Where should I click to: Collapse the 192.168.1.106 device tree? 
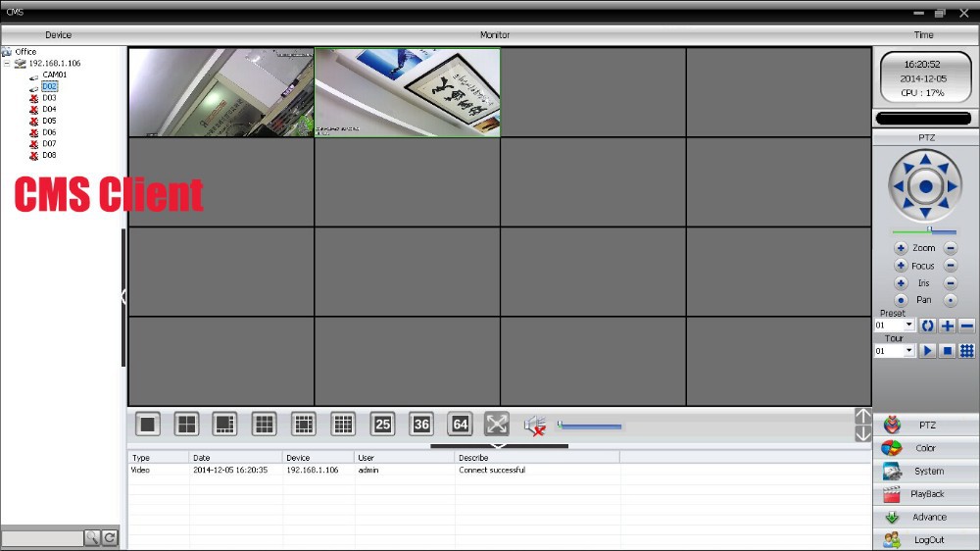click(x=7, y=63)
